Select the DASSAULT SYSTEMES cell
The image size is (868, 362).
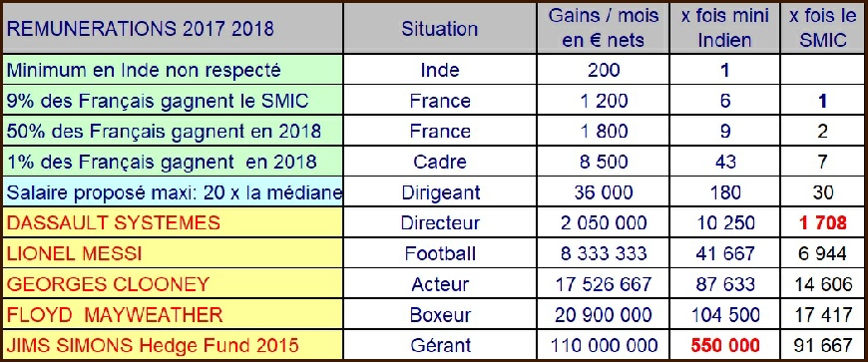[174, 222]
